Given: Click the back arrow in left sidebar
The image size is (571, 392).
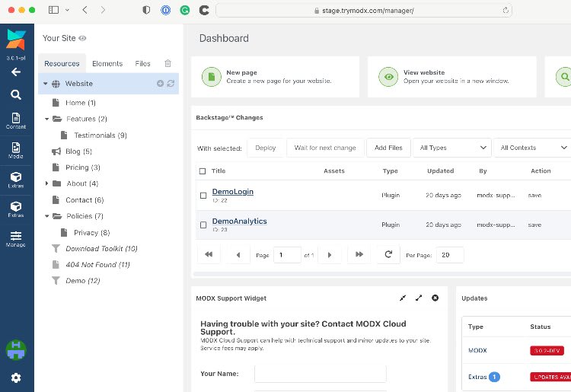Looking at the screenshot, I should [x=16, y=72].
